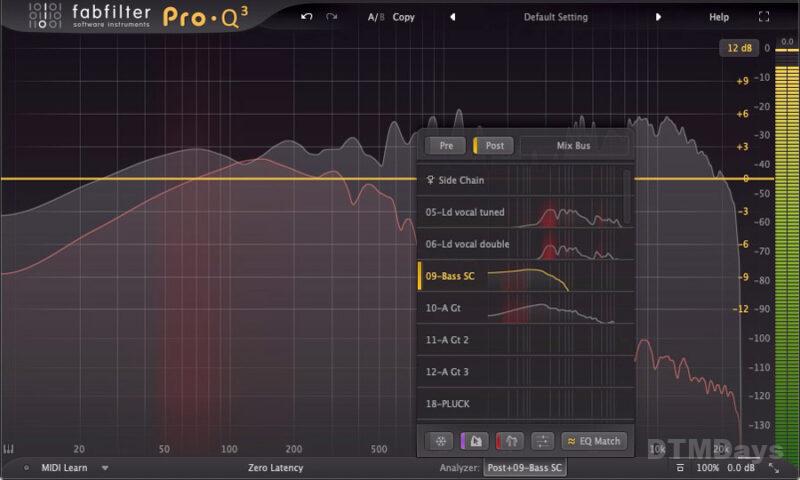Click the analyzer source list scrollbar
The height and width of the screenshot is (480, 800).
pyautogui.click(x=628, y=197)
